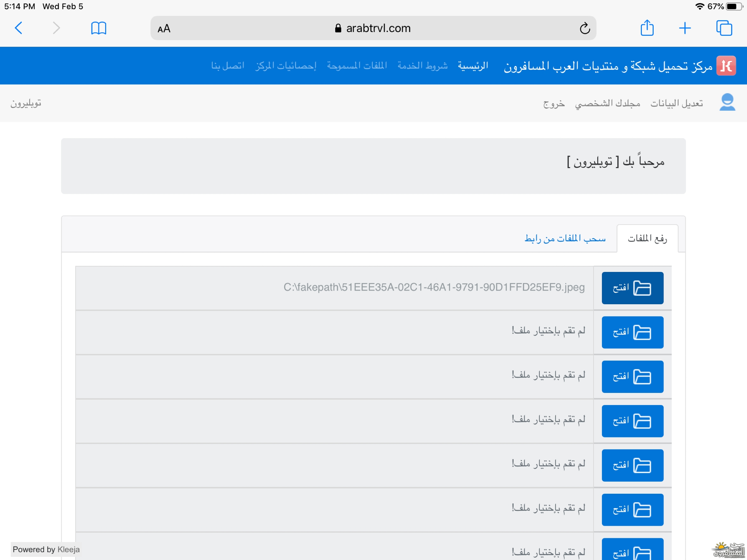
Task: Open the Kleeja link in Powered by footer
Action: (68, 549)
